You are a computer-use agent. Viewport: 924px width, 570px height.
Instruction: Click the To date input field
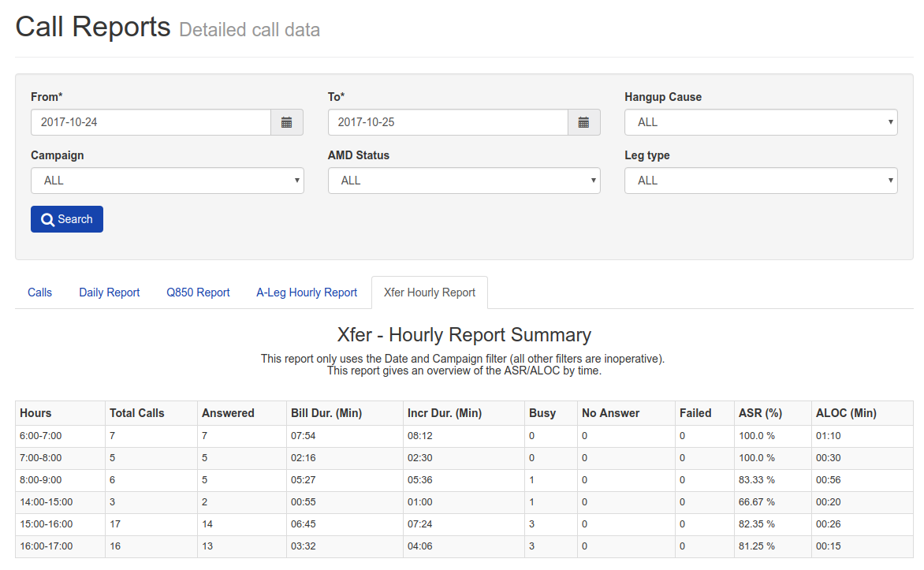click(448, 122)
